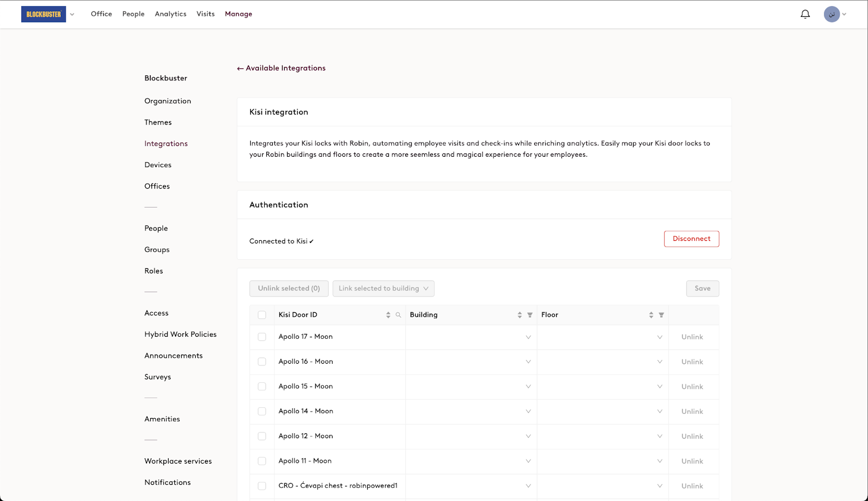Expand the organization switcher chevron beside logo
868x501 pixels.
(72, 15)
